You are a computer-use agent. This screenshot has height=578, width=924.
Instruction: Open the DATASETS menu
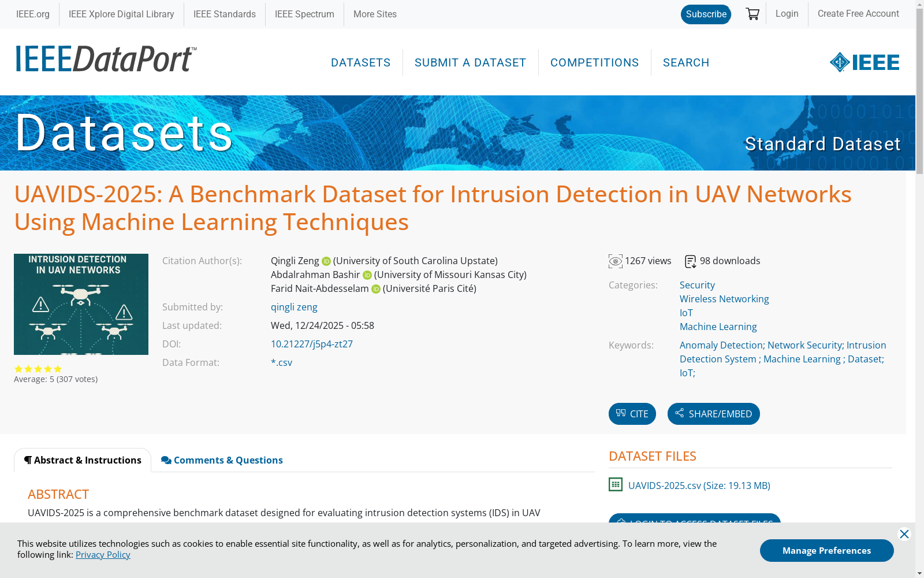click(x=361, y=62)
